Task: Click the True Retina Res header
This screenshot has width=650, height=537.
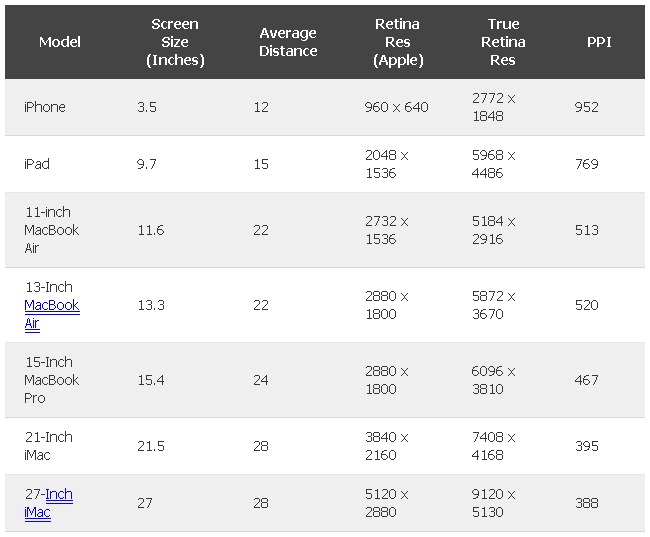Action: [x=502, y=42]
